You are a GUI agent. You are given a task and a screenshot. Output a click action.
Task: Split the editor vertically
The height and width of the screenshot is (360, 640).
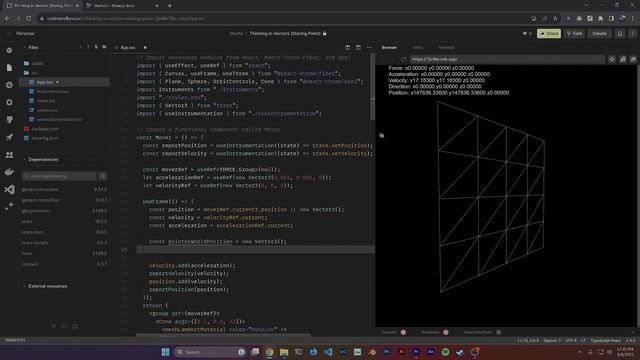click(x=348, y=47)
